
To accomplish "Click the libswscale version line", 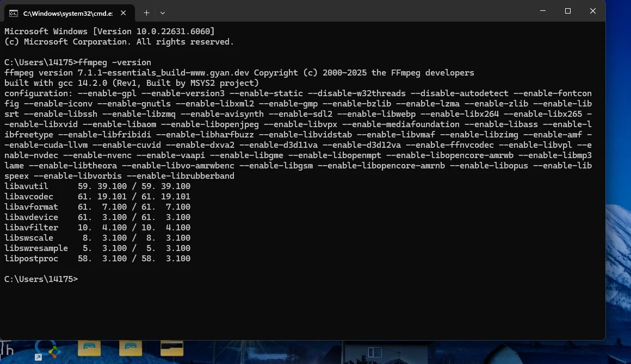I will tap(97, 238).
